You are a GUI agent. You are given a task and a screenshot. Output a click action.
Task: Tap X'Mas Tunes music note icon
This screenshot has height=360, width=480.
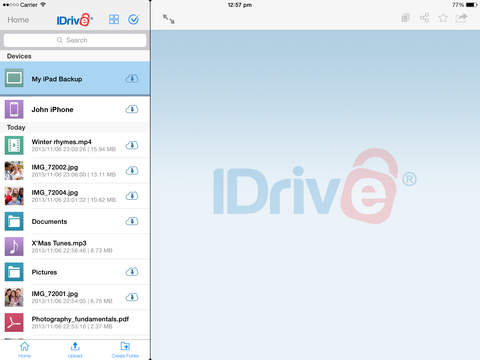click(14, 247)
